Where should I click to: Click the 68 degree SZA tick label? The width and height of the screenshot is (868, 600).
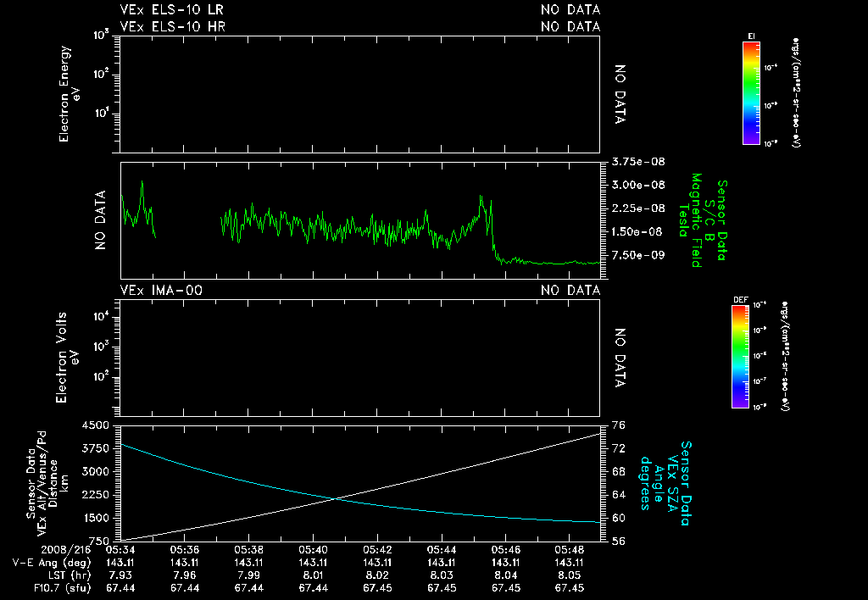[618, 472]
